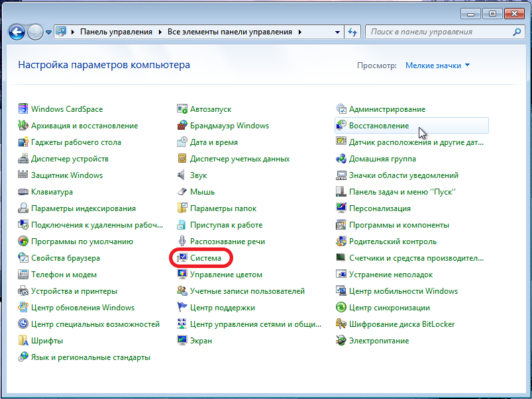The height and width of the screenshot is (399, 532).
Task: Open 'Центр синхронизации' link
Action: pyautogui.click(x=390, y=308)
